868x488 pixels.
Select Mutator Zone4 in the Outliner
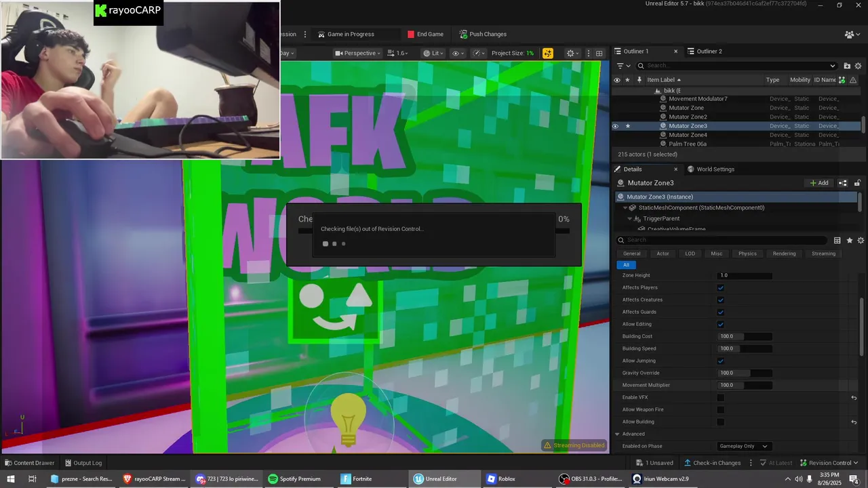(x=687, y=135)
